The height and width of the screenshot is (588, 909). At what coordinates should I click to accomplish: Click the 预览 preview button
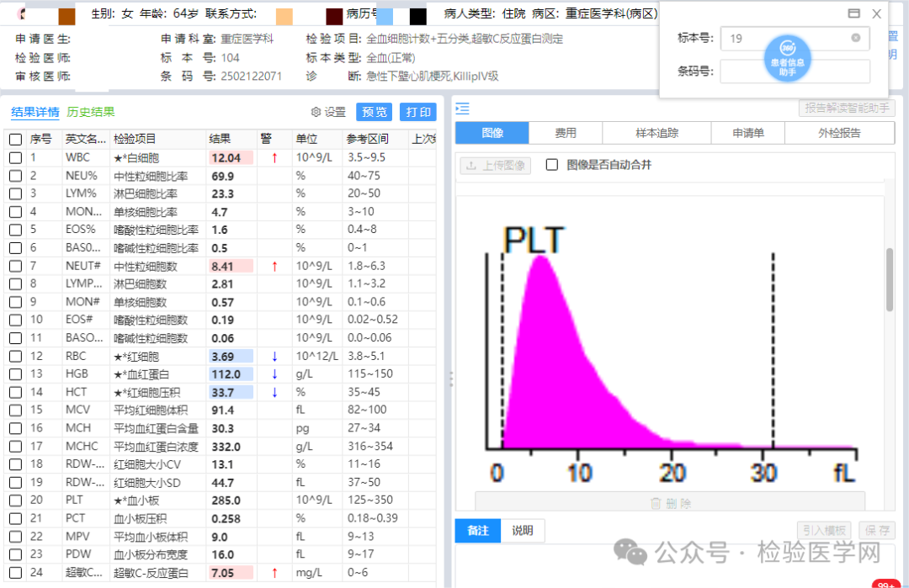(375, 112)
